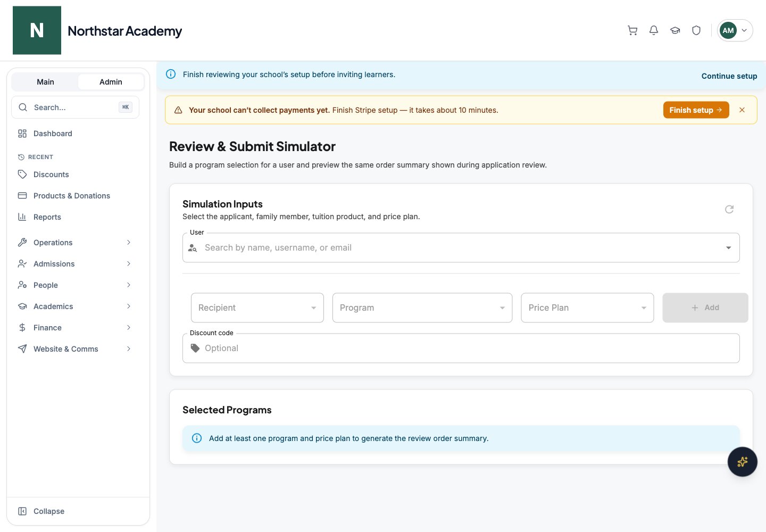Open the Program dropdown
Screen dimensions: 766x532
click(x=422, y=308)
